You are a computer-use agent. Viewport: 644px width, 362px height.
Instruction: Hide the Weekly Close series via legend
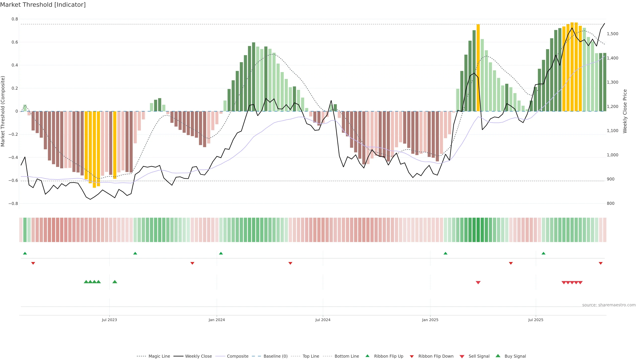pos(198,356)
